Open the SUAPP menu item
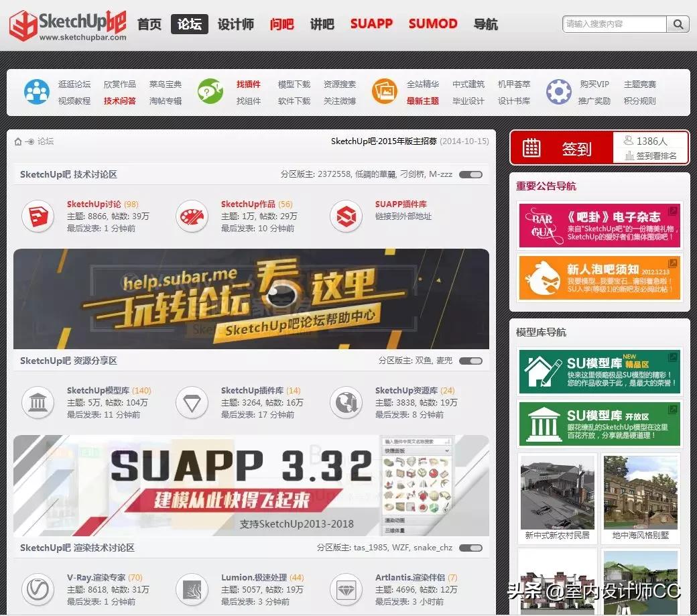 (371, 24)
